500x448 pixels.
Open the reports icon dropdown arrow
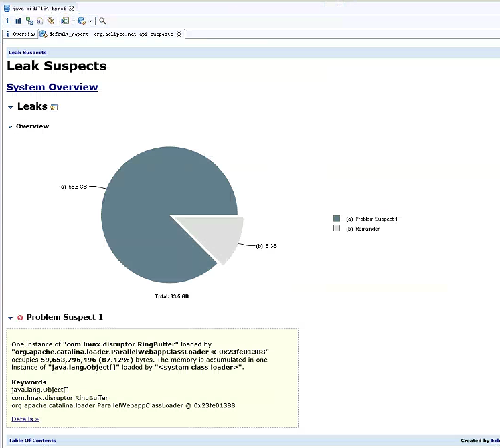tap(73, 21)
